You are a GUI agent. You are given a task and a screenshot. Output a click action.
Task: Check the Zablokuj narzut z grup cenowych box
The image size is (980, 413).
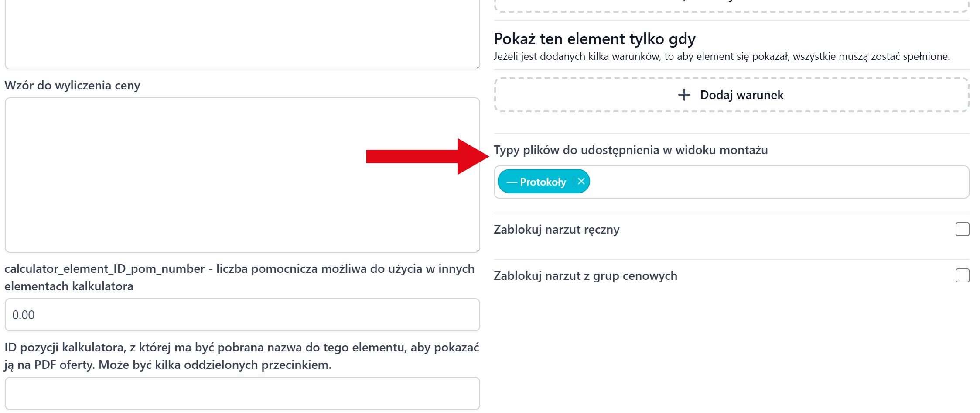tap(962, 275)
